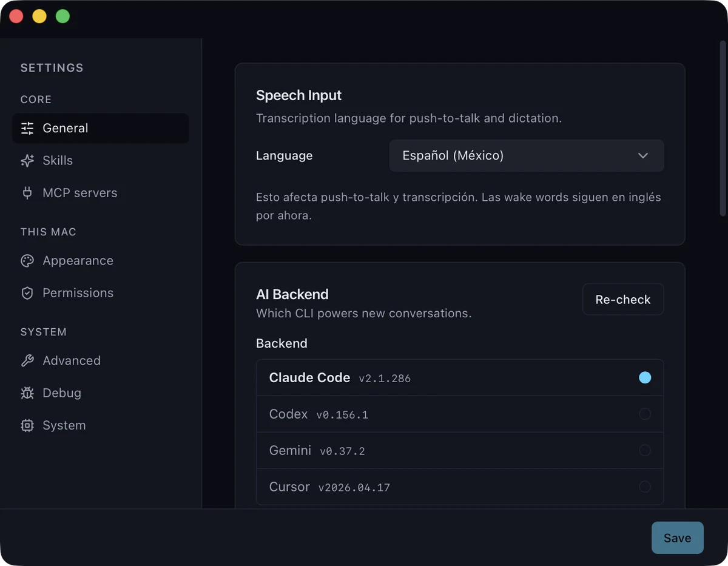Image resolution: width=728 pixels, height=566 pixels.
Task: Select the Claude Code radio button
Action: (645, 378)
